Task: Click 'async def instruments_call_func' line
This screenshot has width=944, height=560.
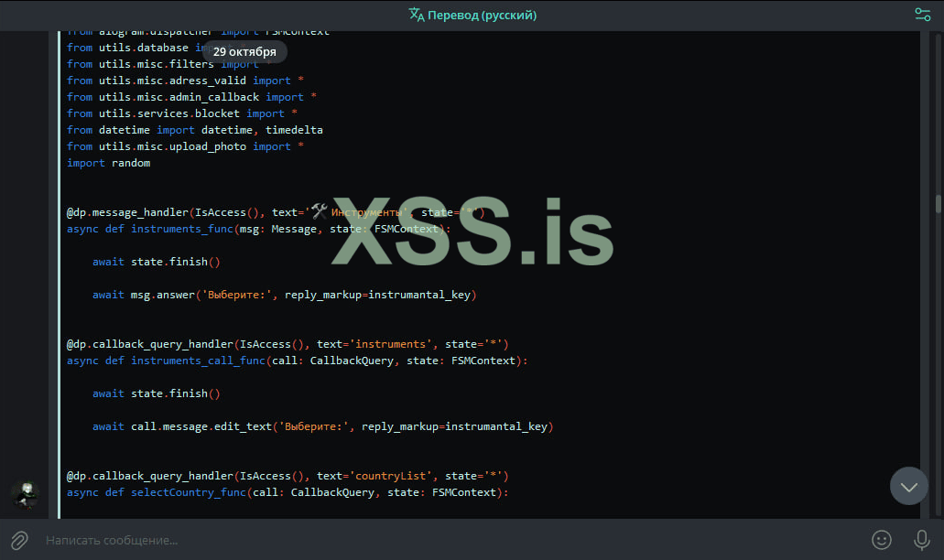Action: pyautogui.click(x=297, y=361)
